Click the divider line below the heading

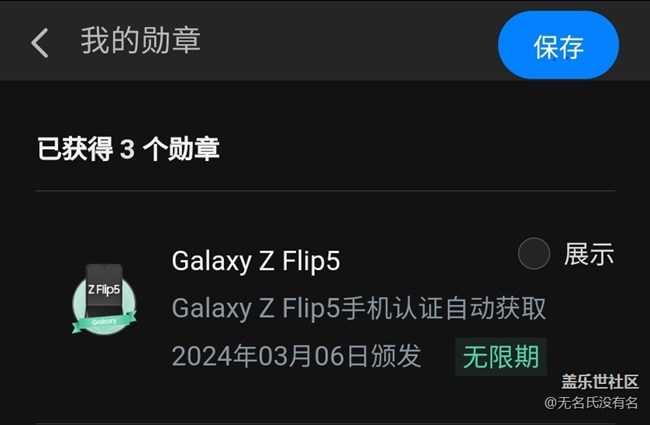(x=325, y=191)
